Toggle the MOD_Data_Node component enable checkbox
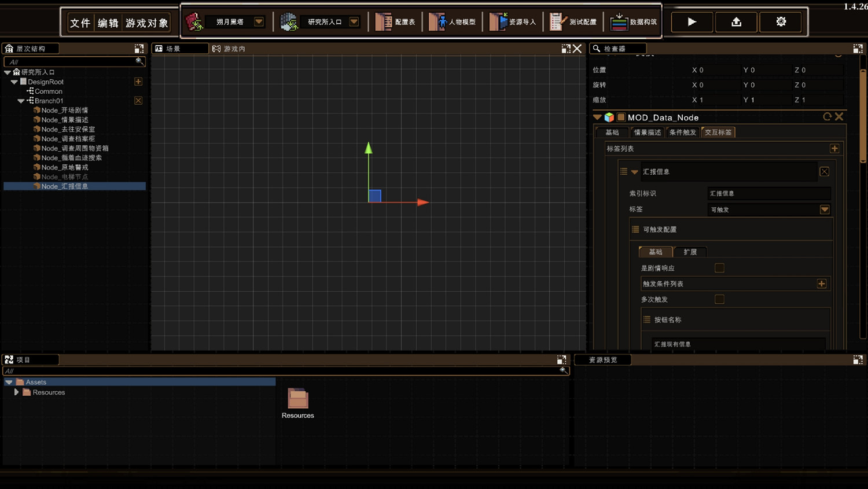Screen dimensions: 868x489 (621, 117)
